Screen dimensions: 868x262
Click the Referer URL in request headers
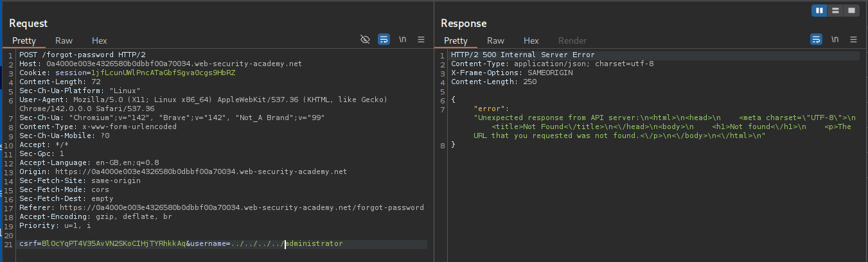point(242,208)
